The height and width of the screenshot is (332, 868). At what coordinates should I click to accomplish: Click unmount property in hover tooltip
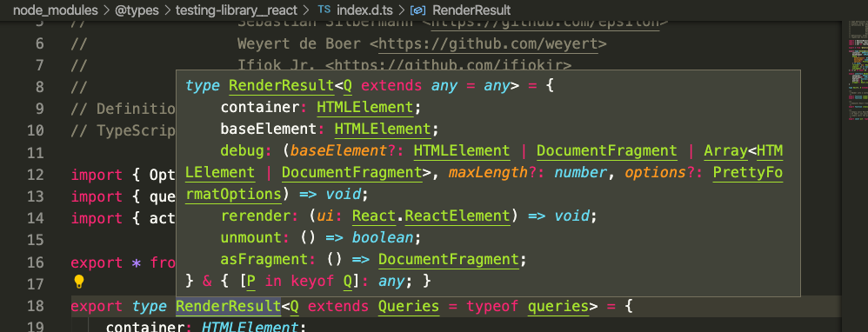[x=250, y=238]
